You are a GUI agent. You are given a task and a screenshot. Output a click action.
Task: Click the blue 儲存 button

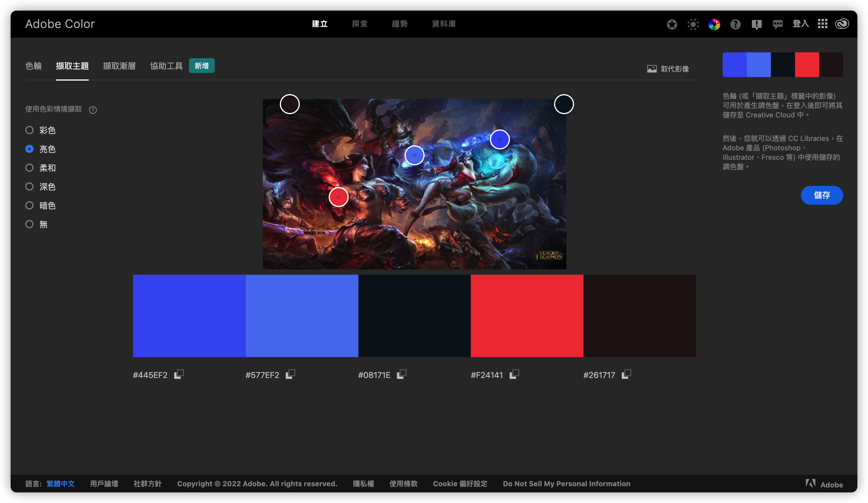point(822,195)
